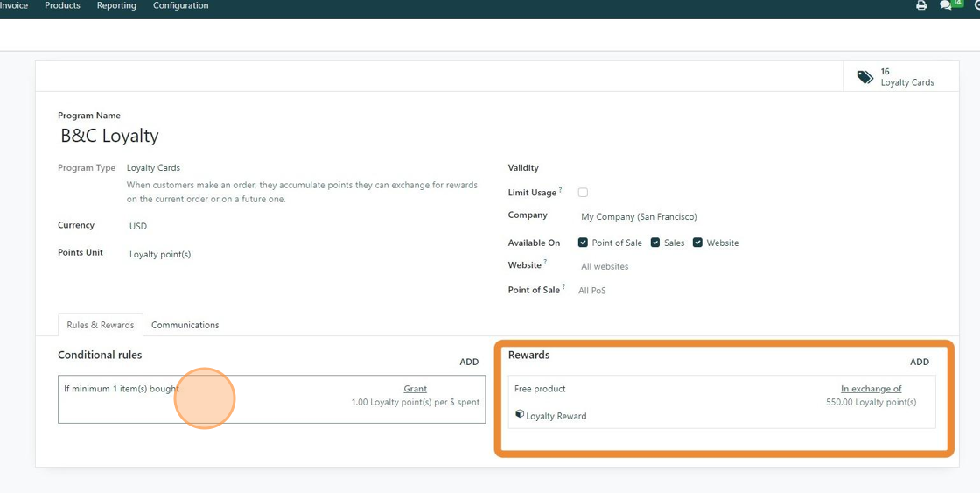The image size is (980, 493).
Task: Click the Loyalty Cards tag icon
Action: 864,77
